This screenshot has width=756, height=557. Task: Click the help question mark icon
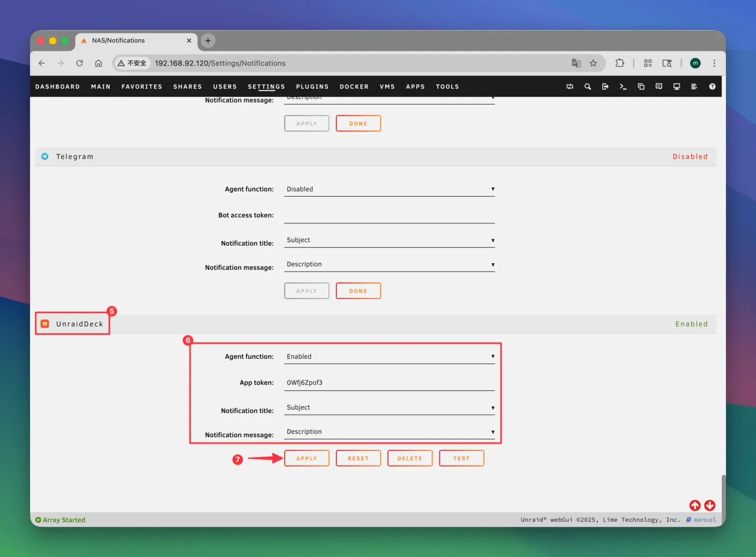pos(712,86)
